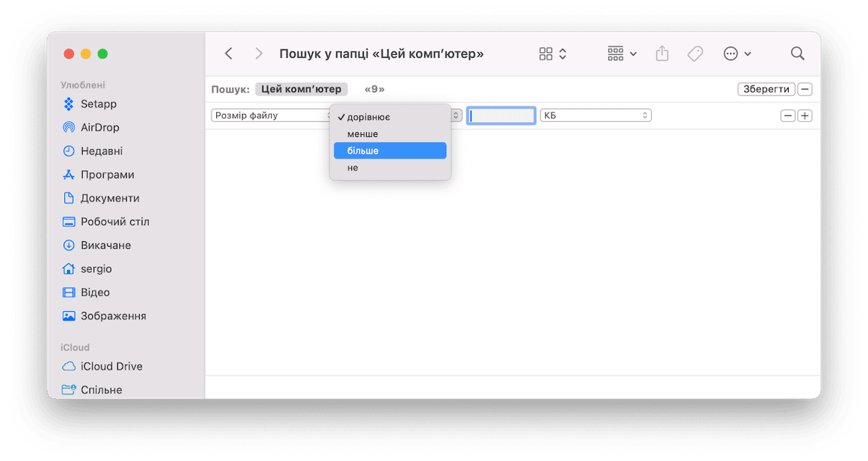Open Setapp from the sidebar
Viewport: 868px width, 461px height.
point(98,104)
